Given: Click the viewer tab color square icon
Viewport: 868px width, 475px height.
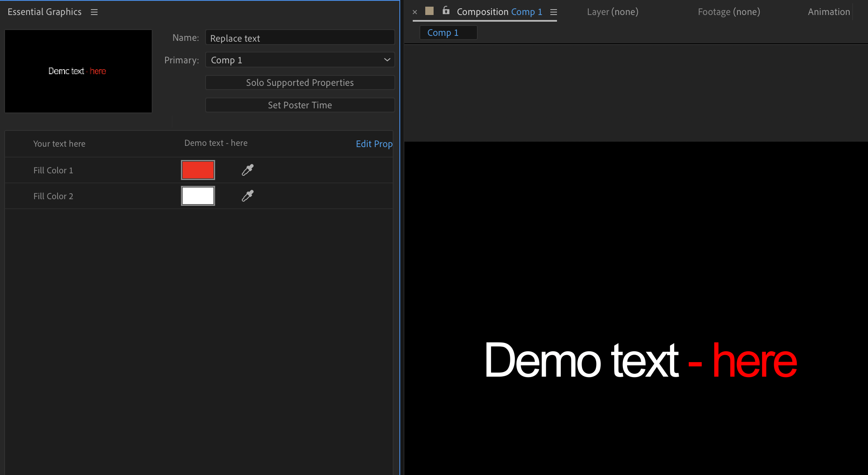Looking at the screenshot, I should point(429,11).
